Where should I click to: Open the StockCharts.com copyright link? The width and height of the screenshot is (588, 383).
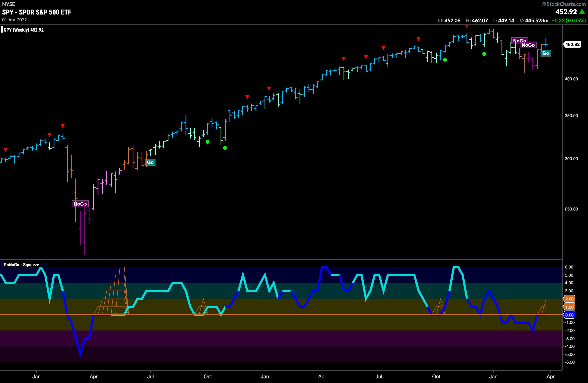(564, 4)
